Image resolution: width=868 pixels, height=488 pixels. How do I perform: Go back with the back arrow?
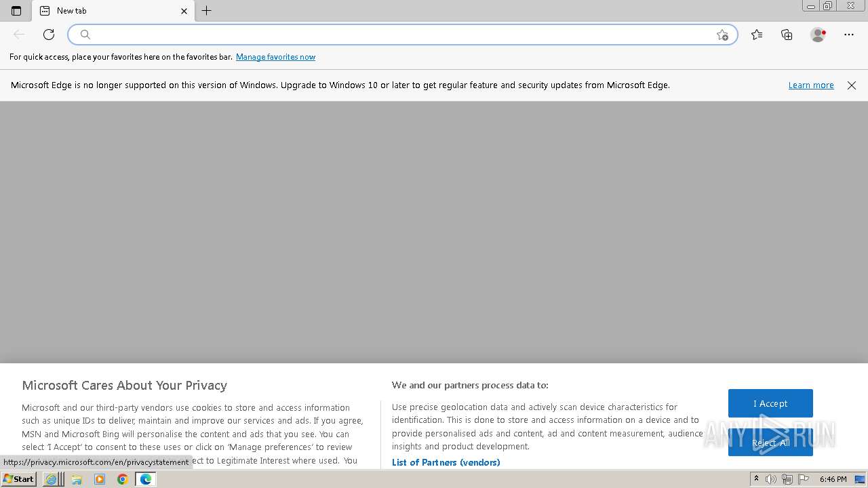(x=19, y=35)
